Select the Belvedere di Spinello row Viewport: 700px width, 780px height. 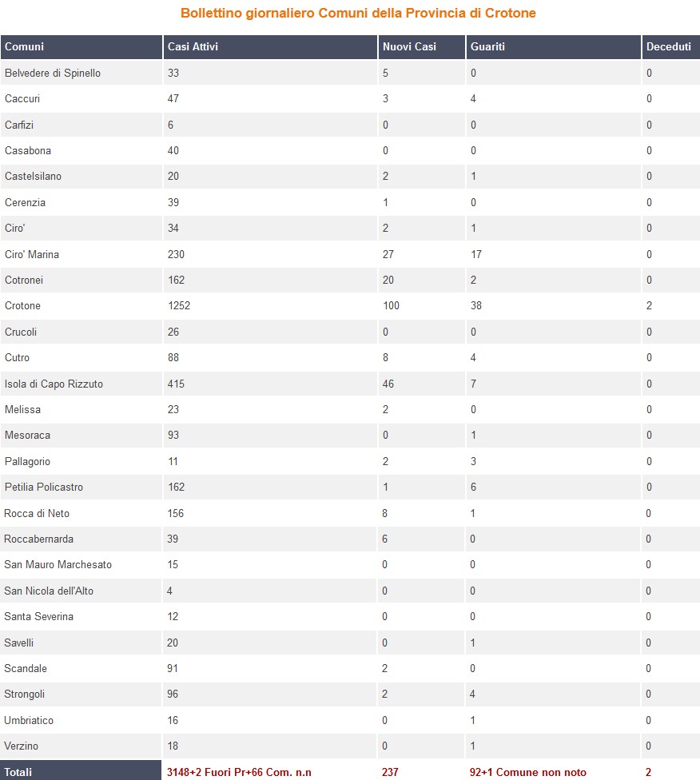coord(53,74)
